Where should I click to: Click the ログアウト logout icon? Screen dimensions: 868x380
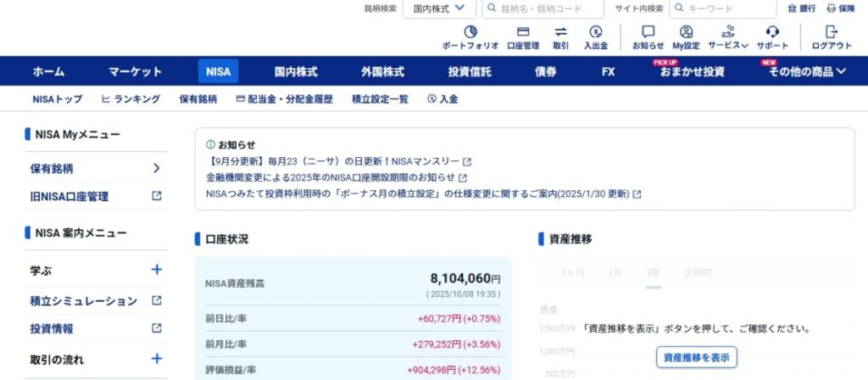[831, 32]
